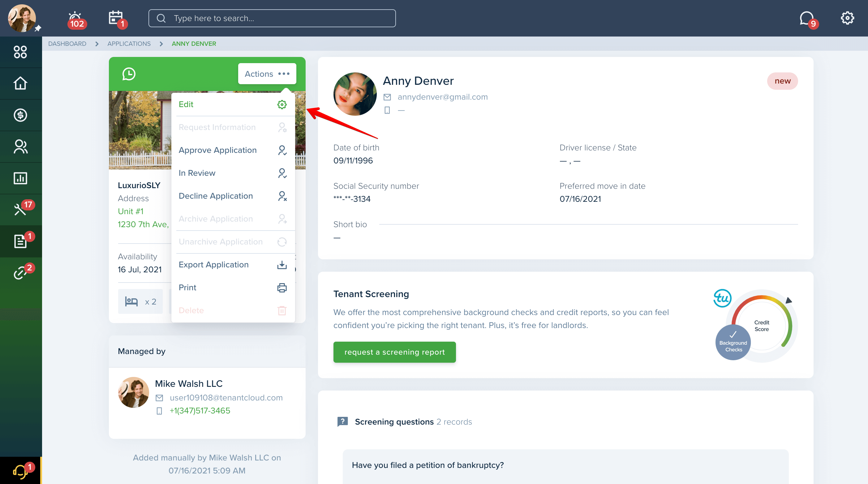868x484 pixels.
Task: Click the bed icon bedroom count chip
Action: click(x=140, y=301)
